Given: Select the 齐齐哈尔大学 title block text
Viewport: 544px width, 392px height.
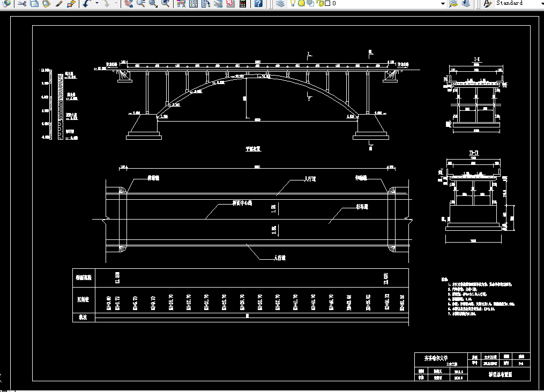Looking at the screenshot, I should tap(436, 358).
